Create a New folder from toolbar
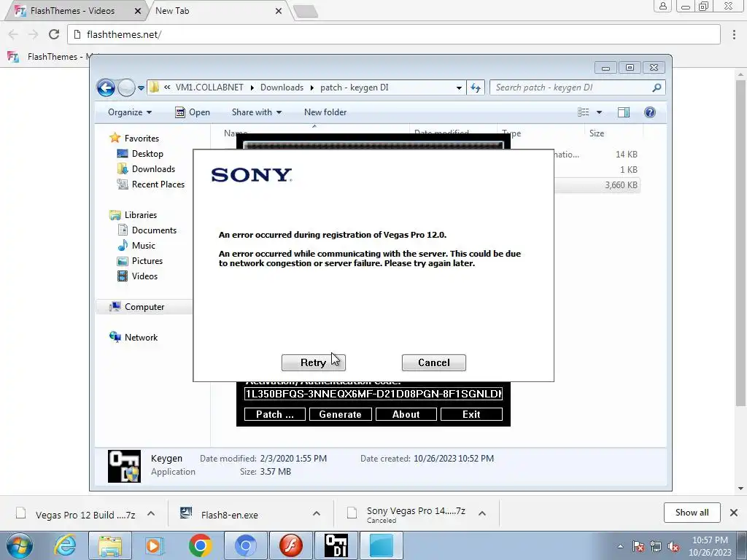Screen dimensions: 747x560 [x=325, y=112]
